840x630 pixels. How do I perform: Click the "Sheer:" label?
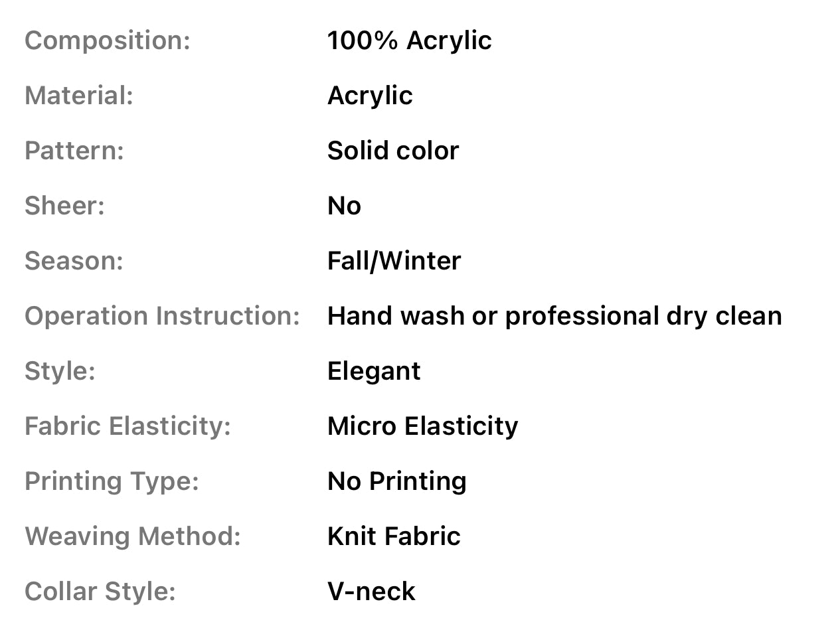click(64, 206)
